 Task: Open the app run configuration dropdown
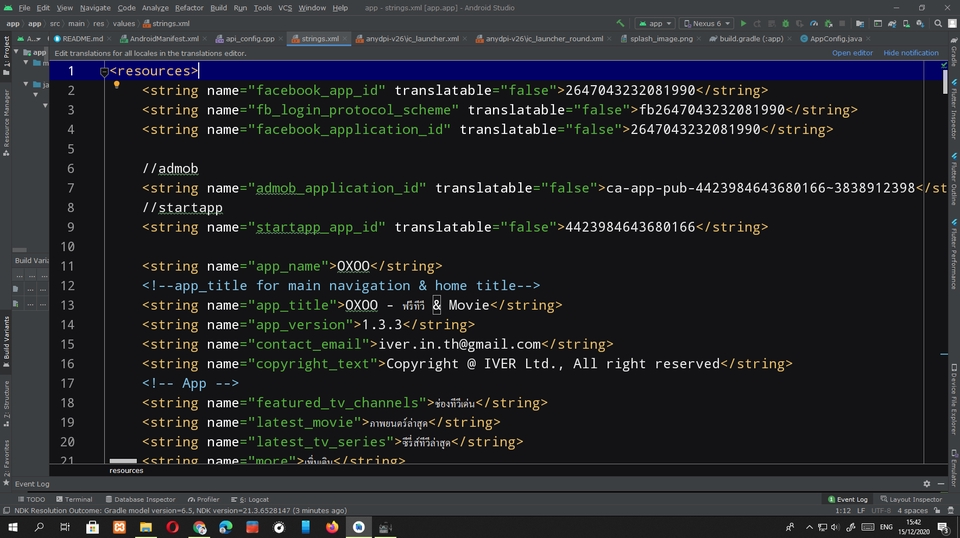pos(656,23)
